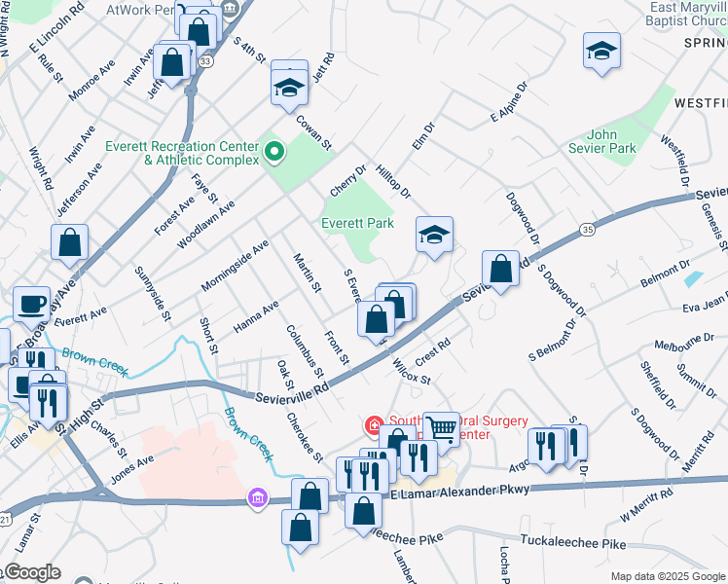Click the Google logo link
Screen dimensions: 728x584
click(x=32, y=572)
